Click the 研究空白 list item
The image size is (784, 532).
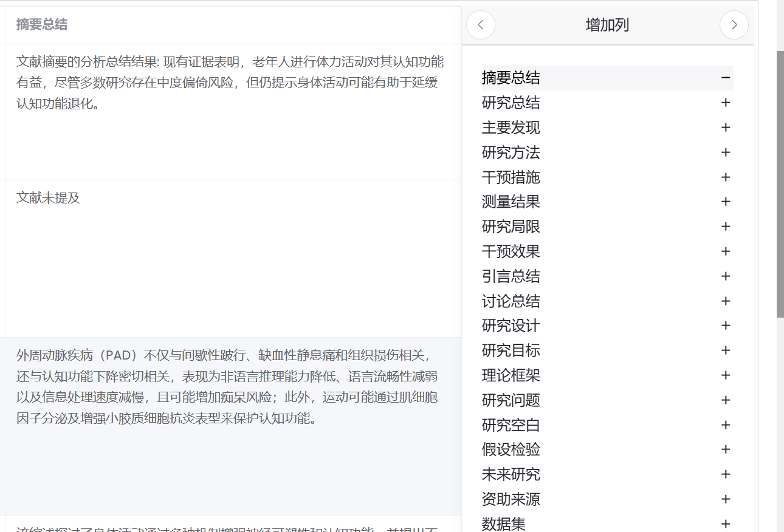[510, 425]
